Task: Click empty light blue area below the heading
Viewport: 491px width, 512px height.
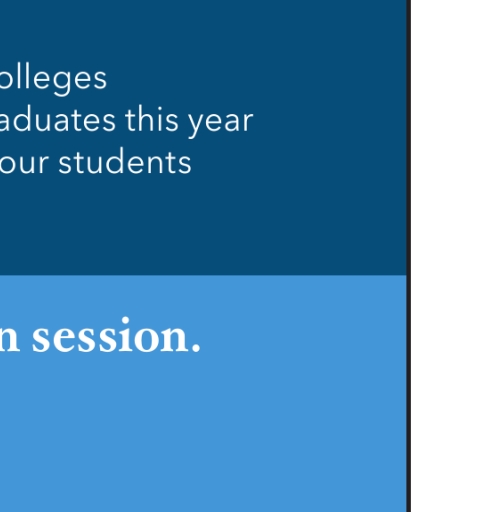Action: (x=200, y=433)
